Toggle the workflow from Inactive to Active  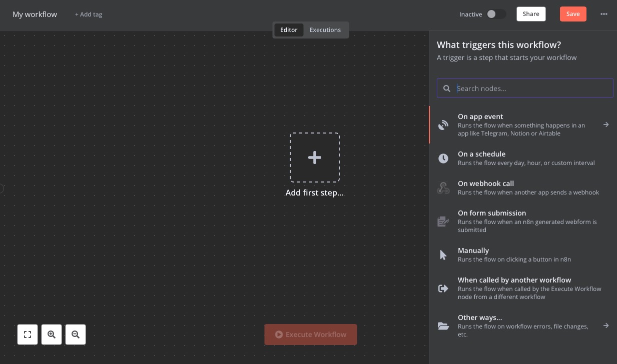496,14
